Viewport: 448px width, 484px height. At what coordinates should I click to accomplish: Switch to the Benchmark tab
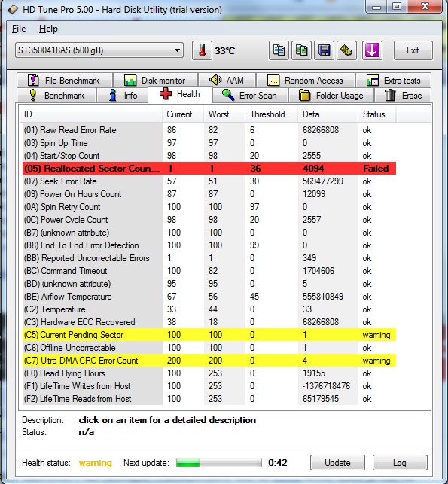[56, 95]
